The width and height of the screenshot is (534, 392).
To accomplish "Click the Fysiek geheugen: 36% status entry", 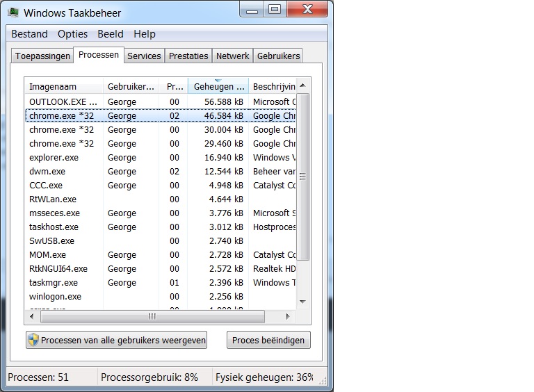I will coord(264,377).
